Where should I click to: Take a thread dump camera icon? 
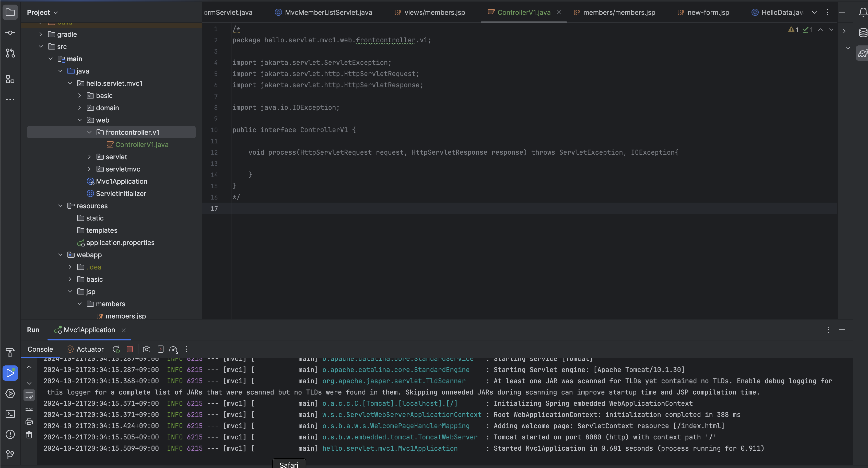[x=147, y=349]
